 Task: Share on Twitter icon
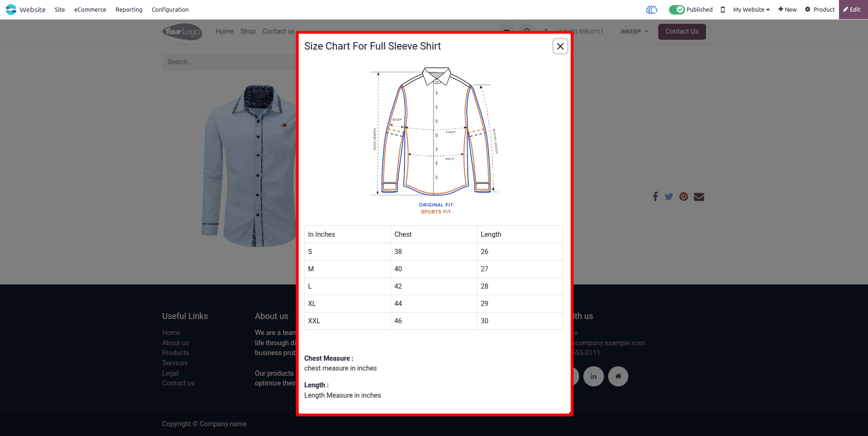[x=669, y=196]
